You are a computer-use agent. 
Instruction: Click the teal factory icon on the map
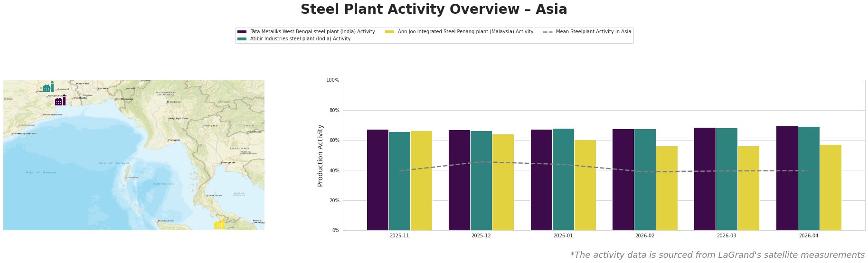(48, 87)
